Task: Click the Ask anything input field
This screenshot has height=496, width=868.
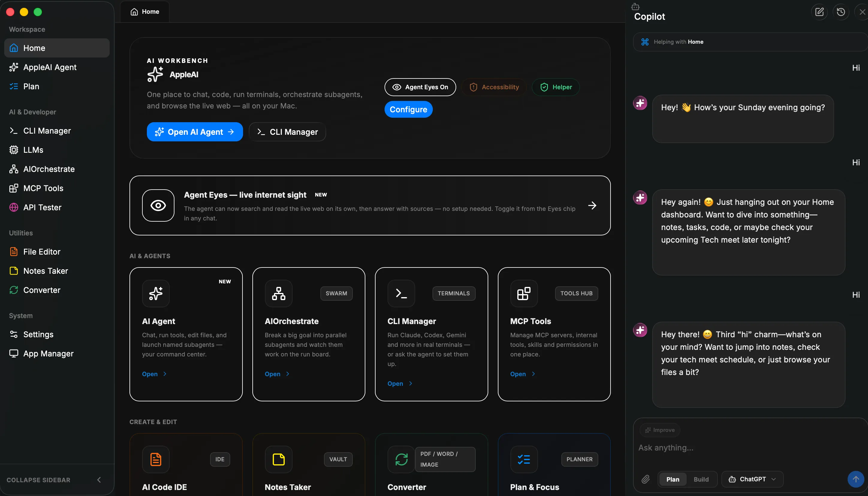Action: tap(750, 447)
